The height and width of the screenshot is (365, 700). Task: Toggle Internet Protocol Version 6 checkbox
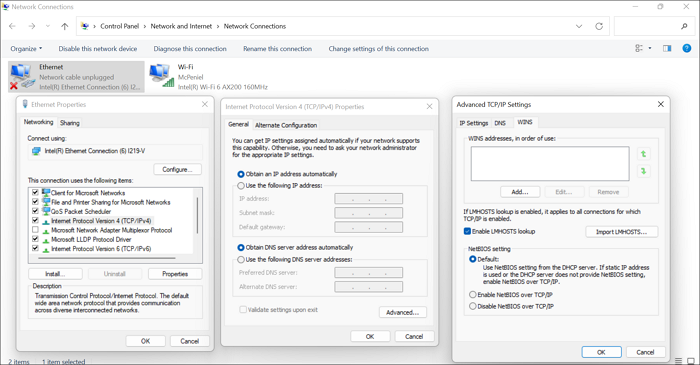(35, 249)
